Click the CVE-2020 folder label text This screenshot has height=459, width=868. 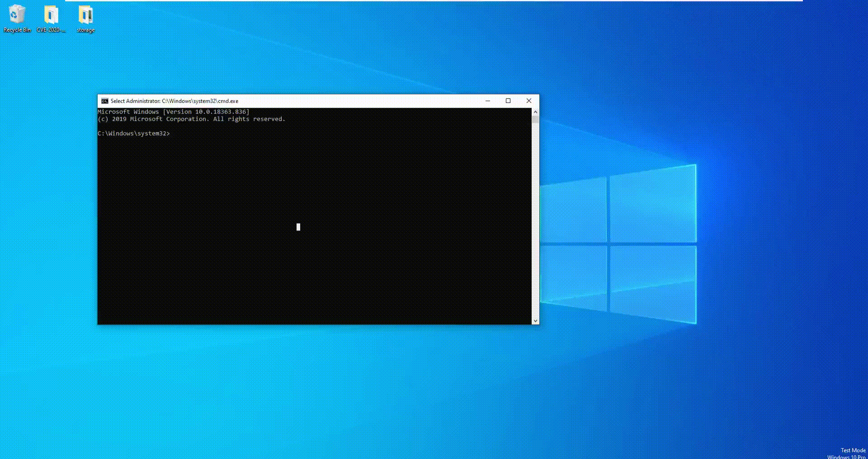[51, 30]
